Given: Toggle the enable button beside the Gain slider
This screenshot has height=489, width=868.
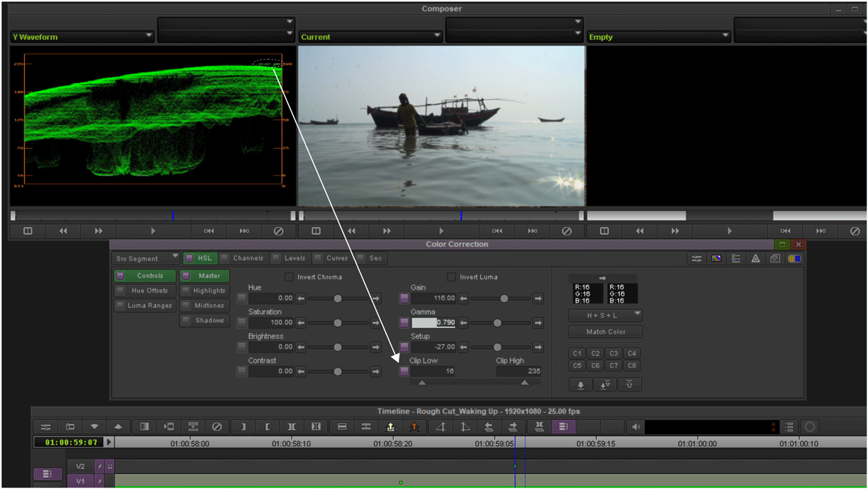Looking at the screenshot, I should (x=404, y=298).
